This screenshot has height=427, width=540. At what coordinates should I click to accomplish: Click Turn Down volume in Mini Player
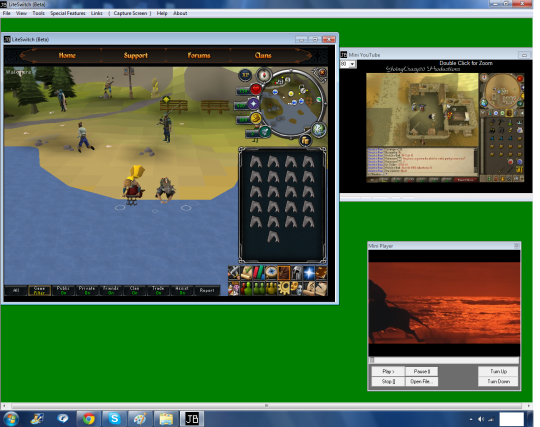498,381
